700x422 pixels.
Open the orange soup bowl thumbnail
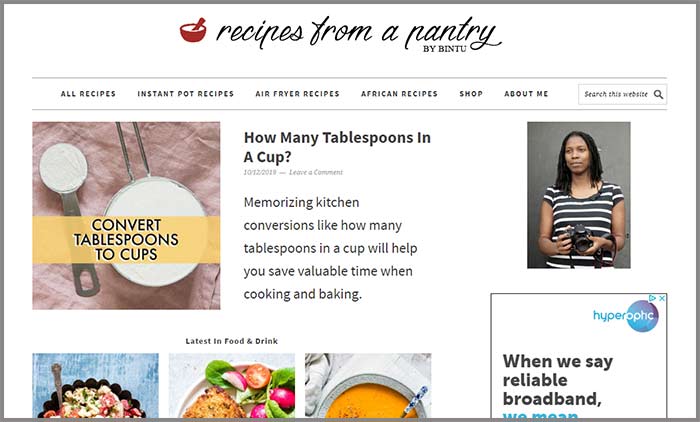pyautogui.click(x=368, y=385)
